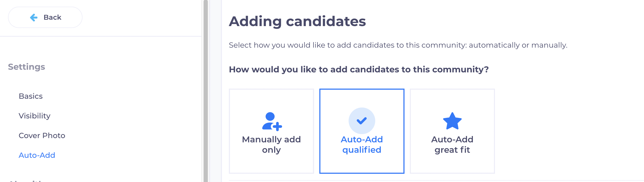Select the Auto-Add sidebar item
This screenshot has height=182, width=644.
coord(37,155)
